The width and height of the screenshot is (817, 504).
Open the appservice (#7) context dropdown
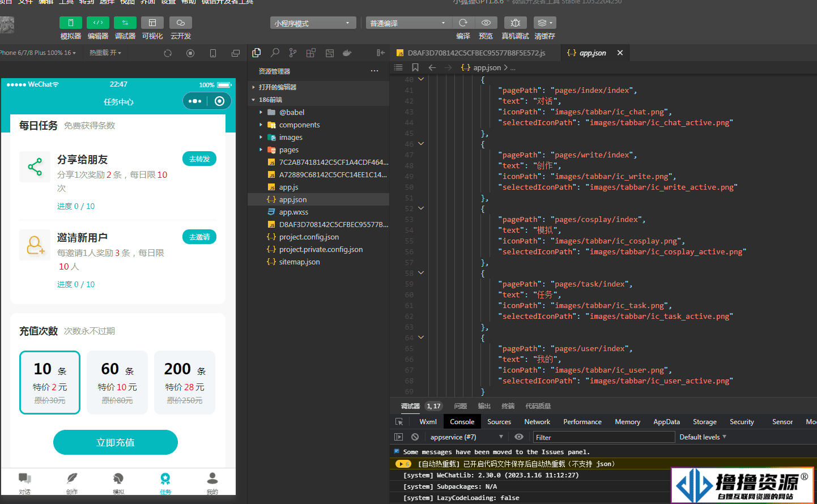click(466, 437)
